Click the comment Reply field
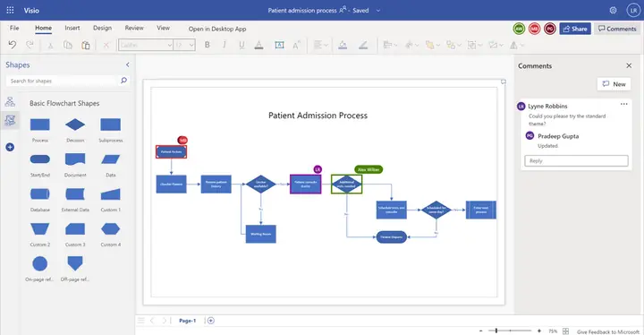644x335 pixels. pos(576,160)
